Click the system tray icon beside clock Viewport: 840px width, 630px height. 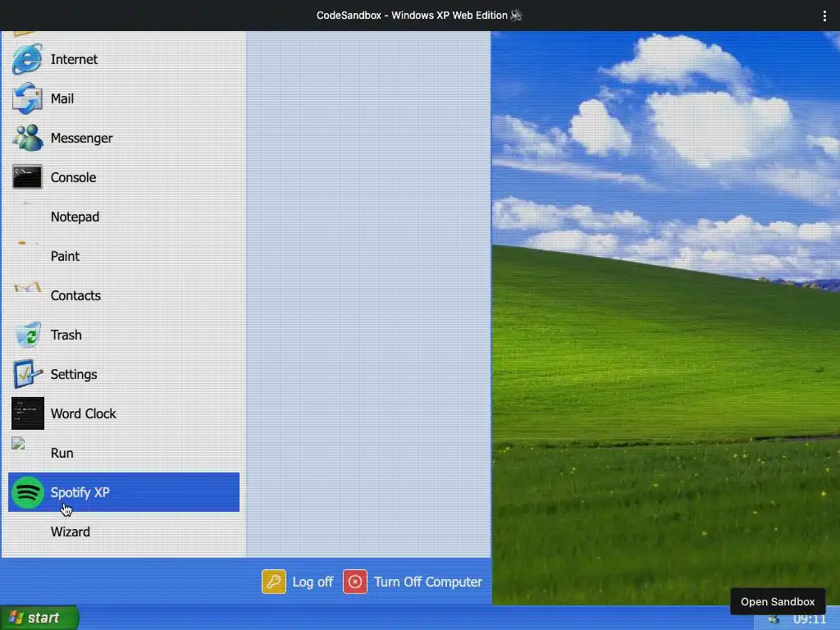(773, 620)
